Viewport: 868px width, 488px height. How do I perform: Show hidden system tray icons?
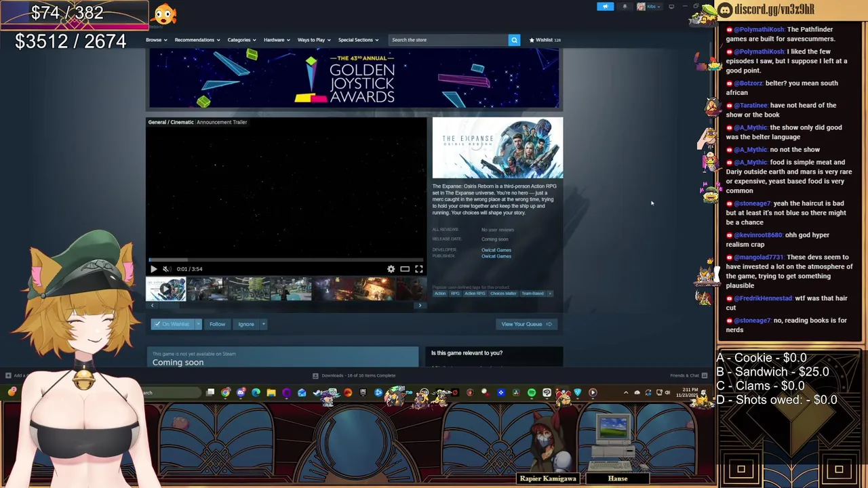point(626,392)
